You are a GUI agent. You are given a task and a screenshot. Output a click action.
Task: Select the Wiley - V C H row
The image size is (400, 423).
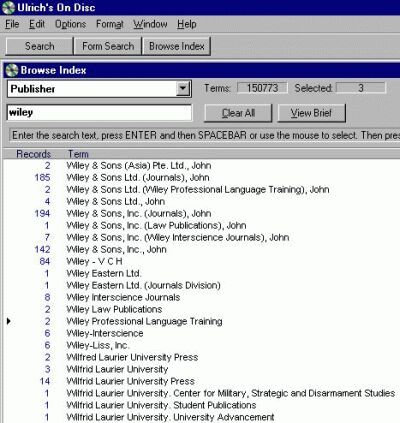coord(94,262)
